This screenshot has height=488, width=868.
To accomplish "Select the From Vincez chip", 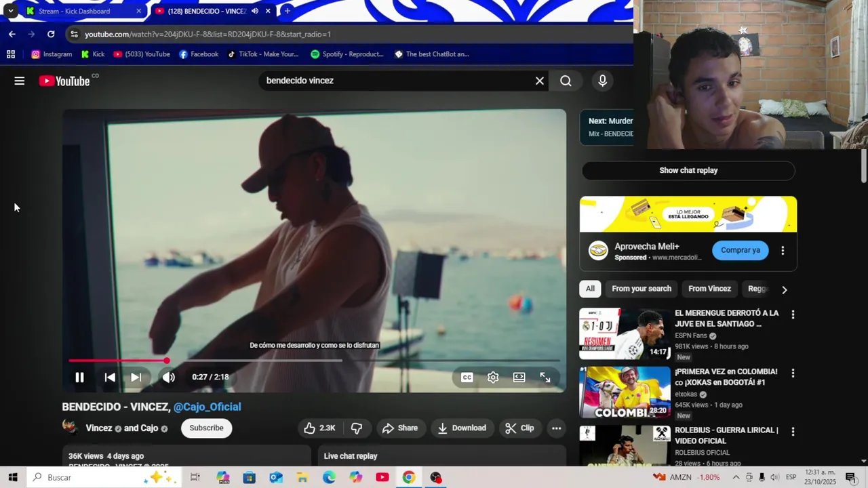I will click(x=709, y=289).
